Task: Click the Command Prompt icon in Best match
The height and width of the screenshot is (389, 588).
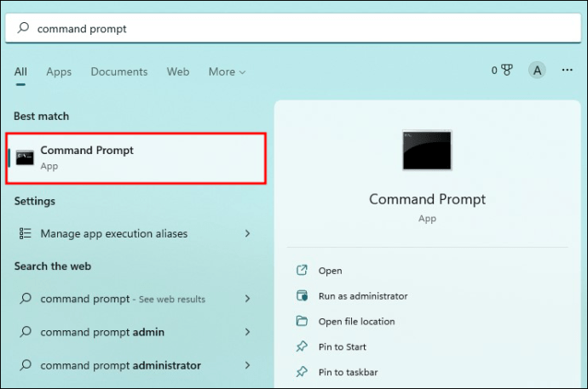Action: click(x=25, y=157)
